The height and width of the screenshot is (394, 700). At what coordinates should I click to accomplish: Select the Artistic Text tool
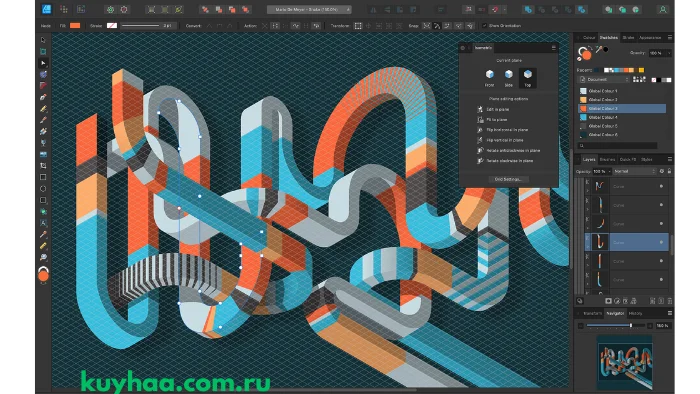point(43,223)
